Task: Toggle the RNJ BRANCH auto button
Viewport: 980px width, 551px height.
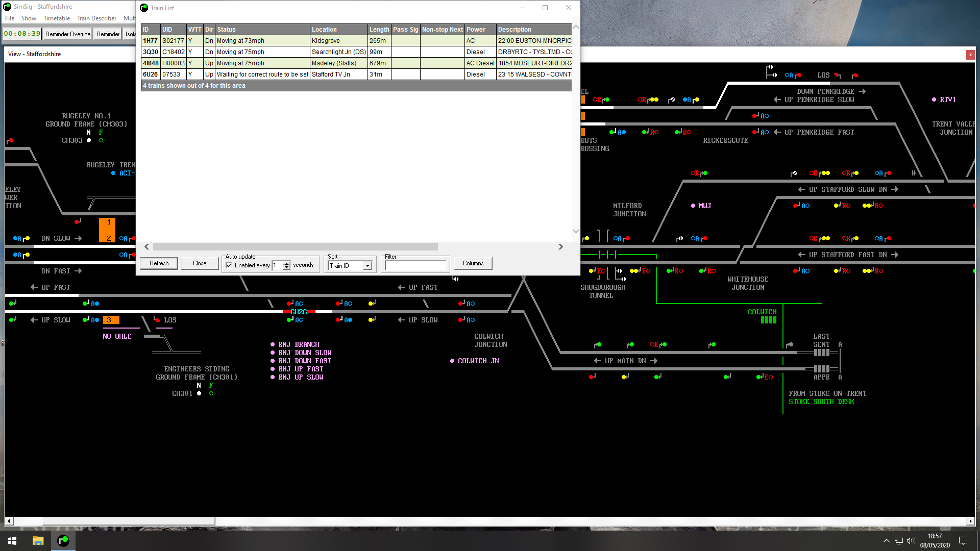Action: [x=273, y=344]
